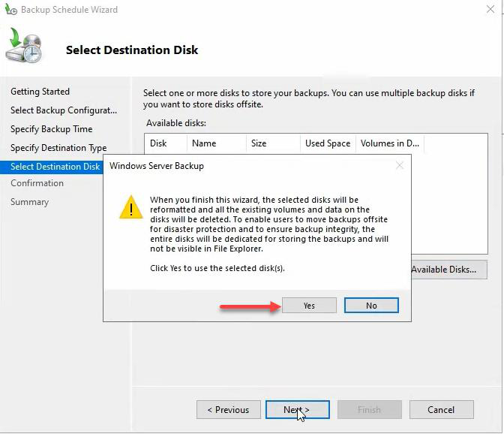Click the Select Destination Disk heading

point(132,50)
